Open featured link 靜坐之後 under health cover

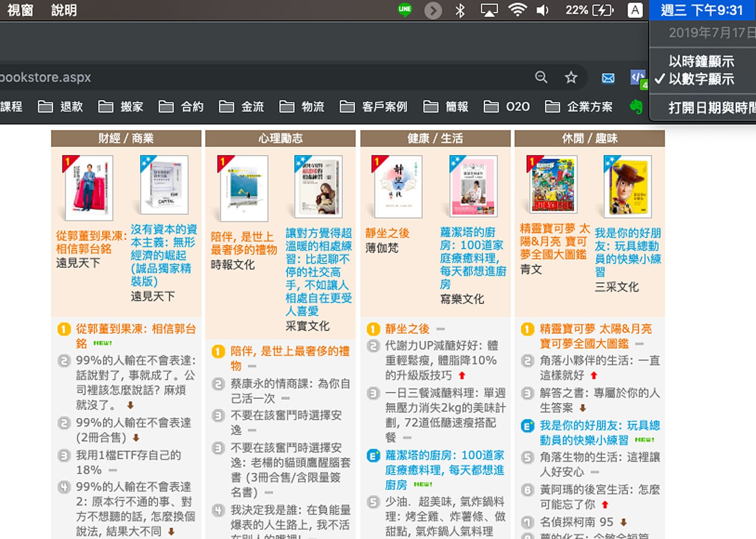click(387, 233)
